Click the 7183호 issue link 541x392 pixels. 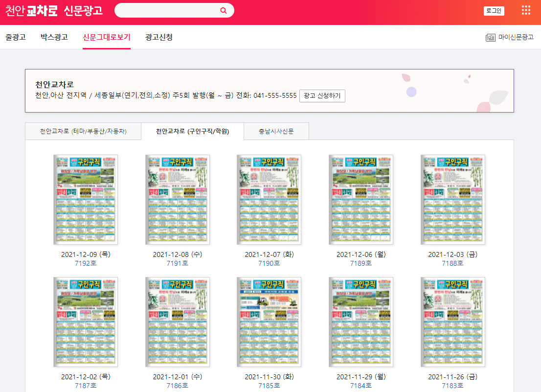[x=452, y=386]
